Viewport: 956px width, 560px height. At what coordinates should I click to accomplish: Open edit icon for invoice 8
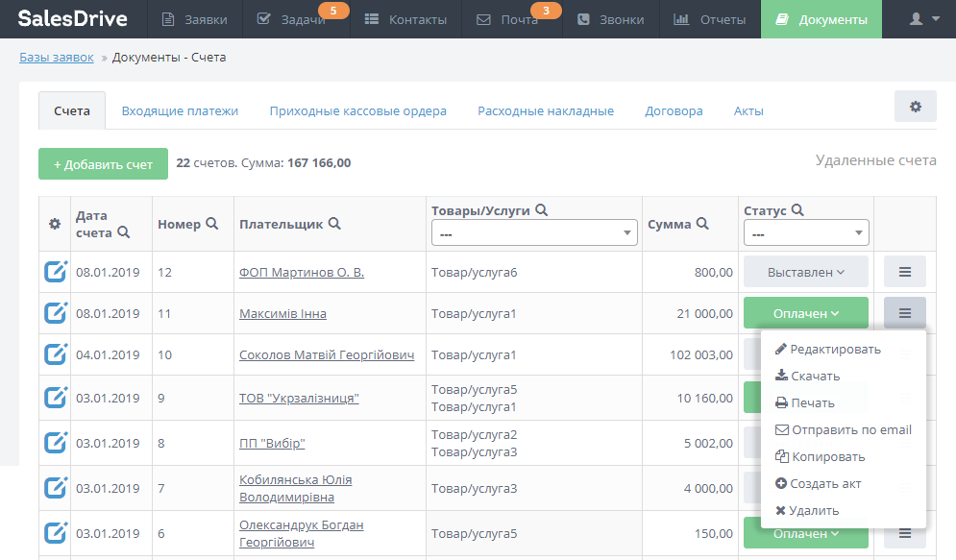56,443
